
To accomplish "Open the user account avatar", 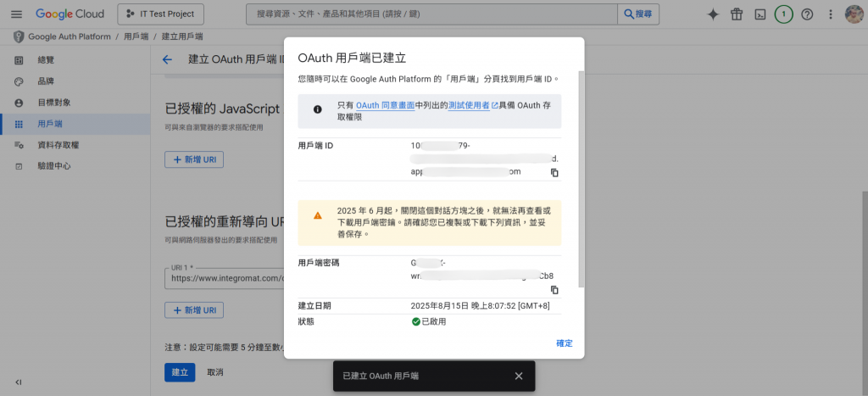I will (x=854, y=14).
